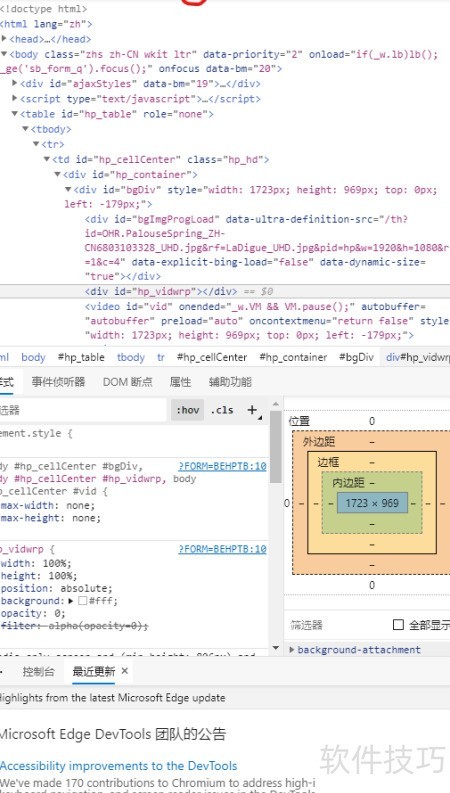Image resolution: width=450 pixels, height=793 pixels.
Task: Click the max-width: none declaration
Action: click(48, 506)
